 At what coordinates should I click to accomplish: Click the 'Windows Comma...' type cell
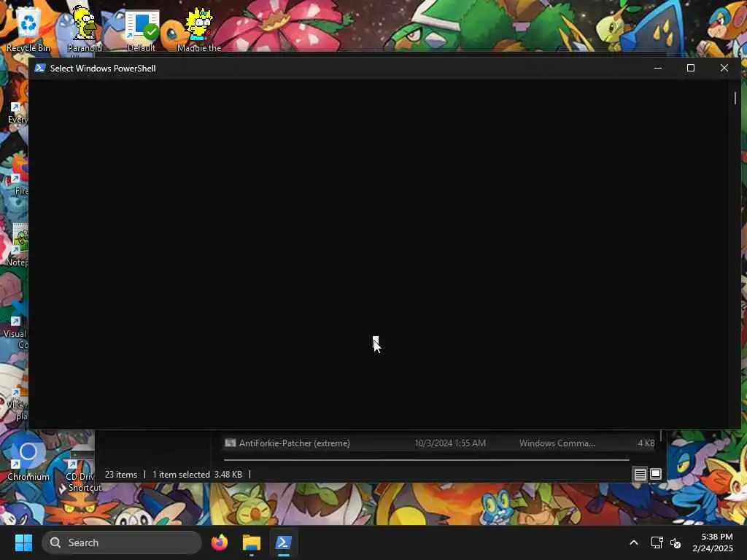click(557, 443)
